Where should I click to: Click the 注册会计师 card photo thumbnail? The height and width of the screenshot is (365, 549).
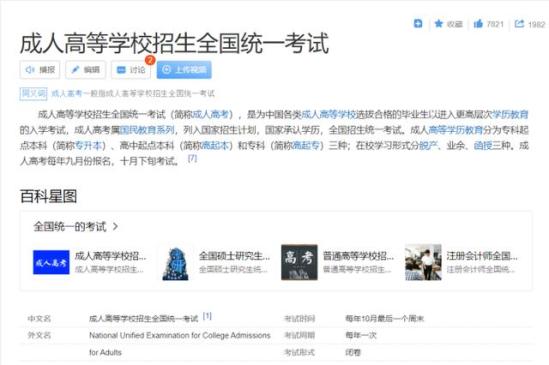(x=423, y=262)
